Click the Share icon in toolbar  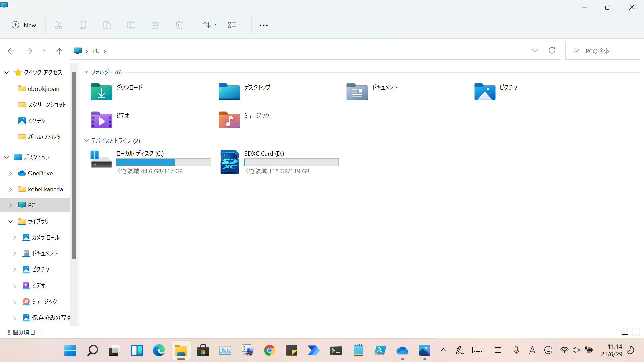pos(155,25)
